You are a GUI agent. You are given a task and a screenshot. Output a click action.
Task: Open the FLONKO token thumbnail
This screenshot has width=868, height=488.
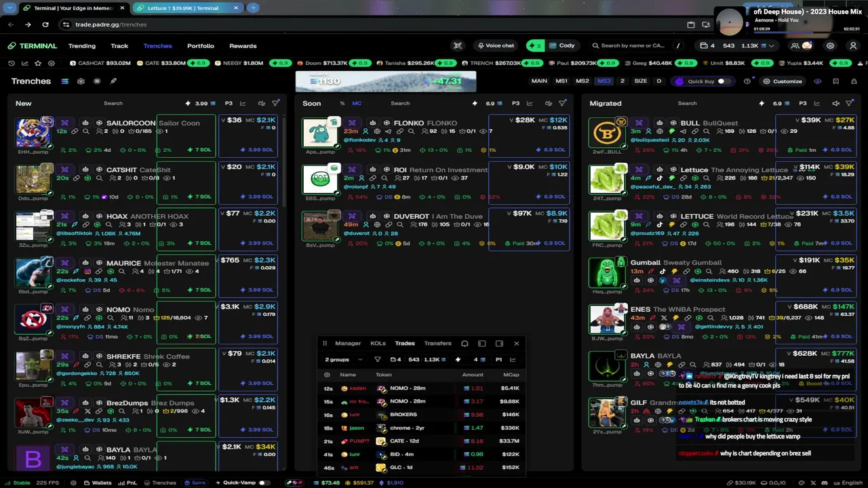320,133
